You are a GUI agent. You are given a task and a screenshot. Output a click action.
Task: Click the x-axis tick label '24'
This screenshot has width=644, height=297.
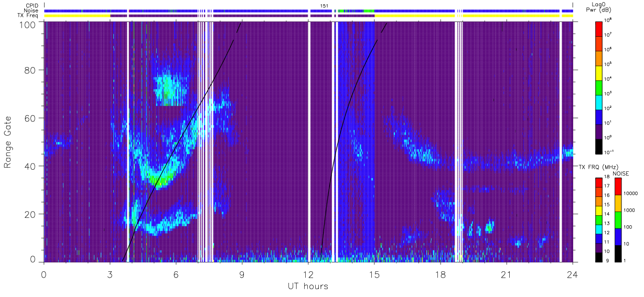tap(572, 274)
